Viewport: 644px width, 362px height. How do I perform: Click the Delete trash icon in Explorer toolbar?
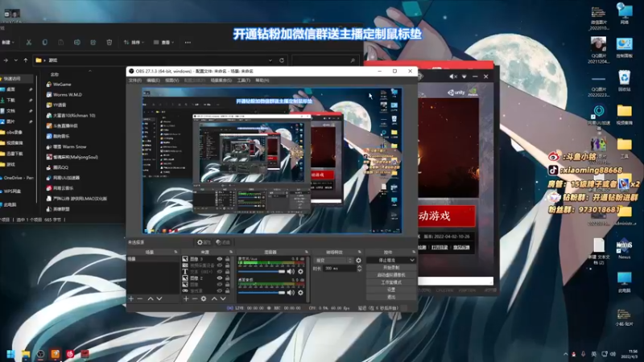[109, 43]
